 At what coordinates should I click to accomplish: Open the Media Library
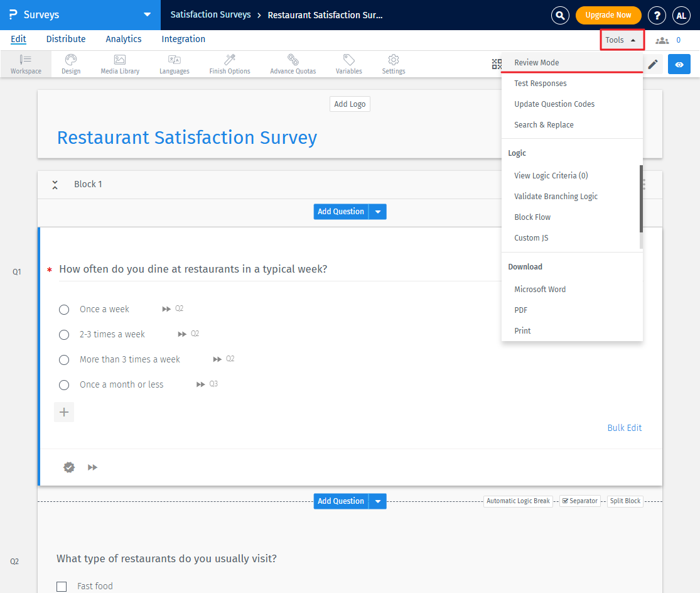pos(119,63)
